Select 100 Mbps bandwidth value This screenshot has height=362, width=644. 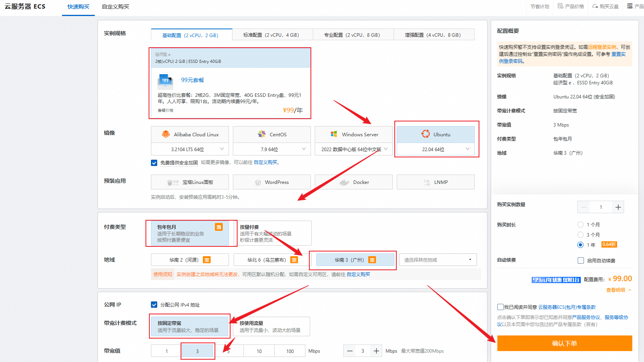[x=290, y=351]
